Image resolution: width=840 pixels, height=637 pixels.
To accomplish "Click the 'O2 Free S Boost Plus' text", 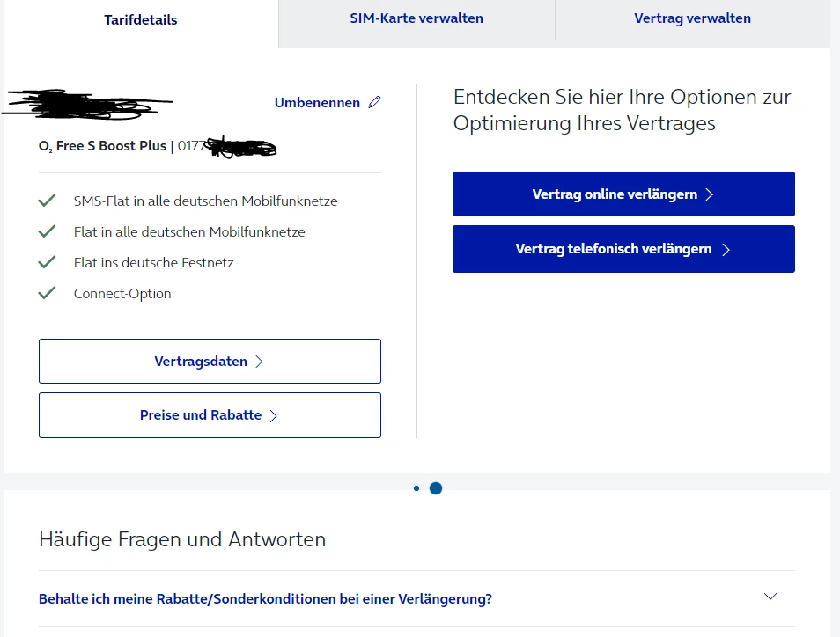I will coord(102,146).
